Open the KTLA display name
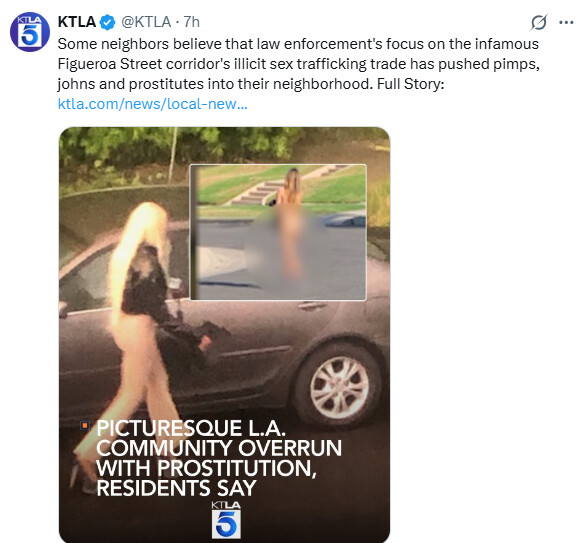The image size is (585, 543). click(77, 22)
